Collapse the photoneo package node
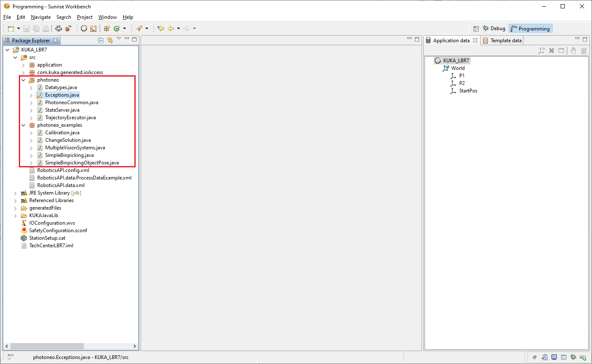 23,80
